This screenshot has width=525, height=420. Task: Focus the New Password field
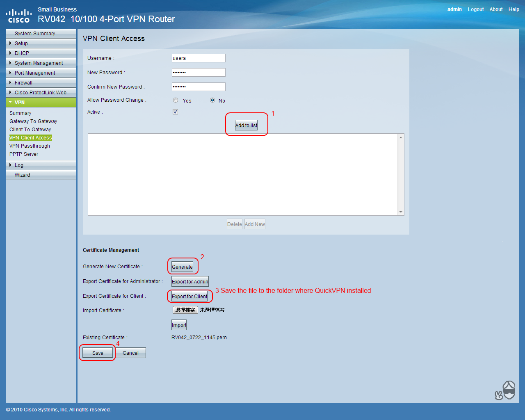[199, 73]
